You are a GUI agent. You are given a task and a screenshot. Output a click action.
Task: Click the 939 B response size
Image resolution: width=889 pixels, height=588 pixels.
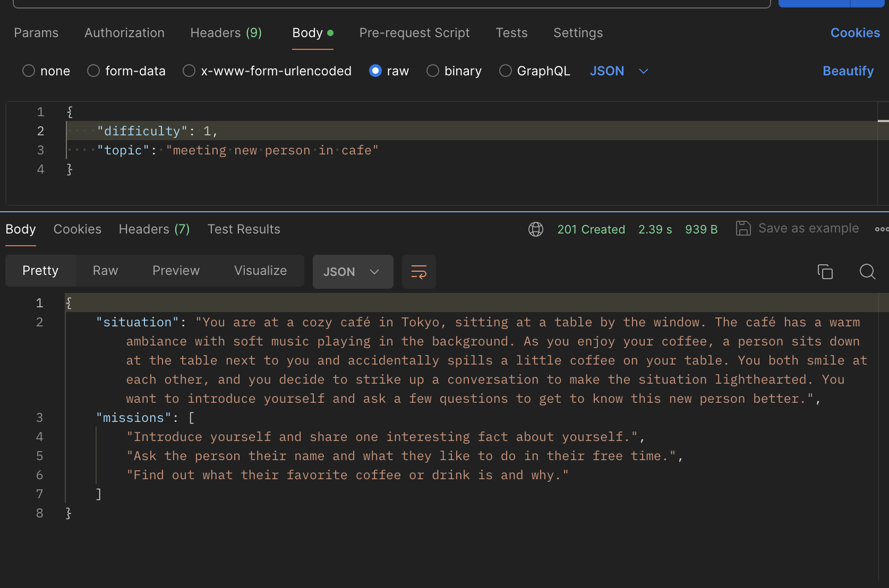click(702, 229)
